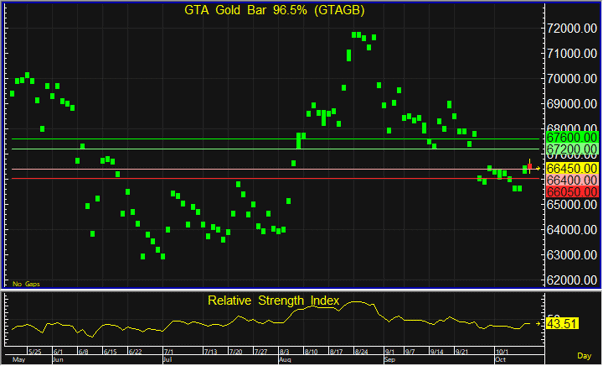The height and width of the screenshot is (366, 603).
Task: Select the red candle at the latest bar
Action: point(530,166)
